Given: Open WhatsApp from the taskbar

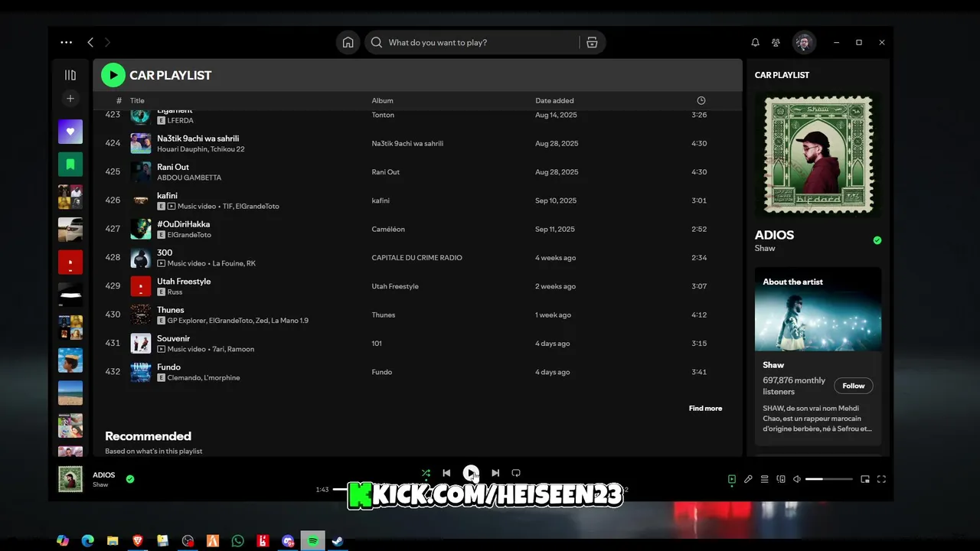Looking at the screenshot, I should 237,541.
